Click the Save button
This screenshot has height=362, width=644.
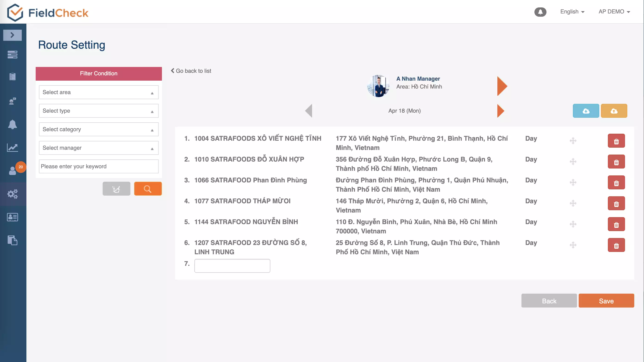coord(606,301)
